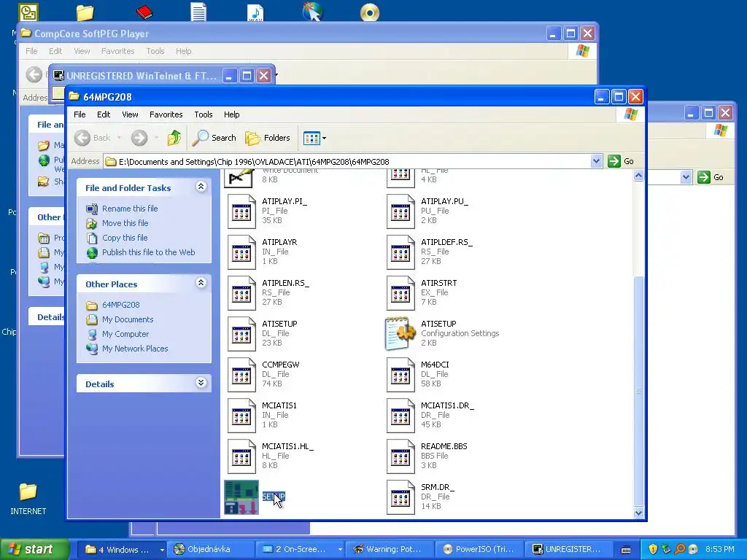747x560 pixels.
Task: Collapse the File and Folder Tasks panel
Action: [x=201, y=187]
